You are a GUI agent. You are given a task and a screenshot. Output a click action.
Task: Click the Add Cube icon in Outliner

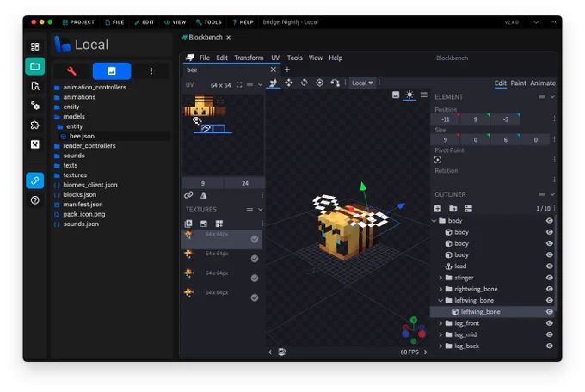(x=438, y=209)
